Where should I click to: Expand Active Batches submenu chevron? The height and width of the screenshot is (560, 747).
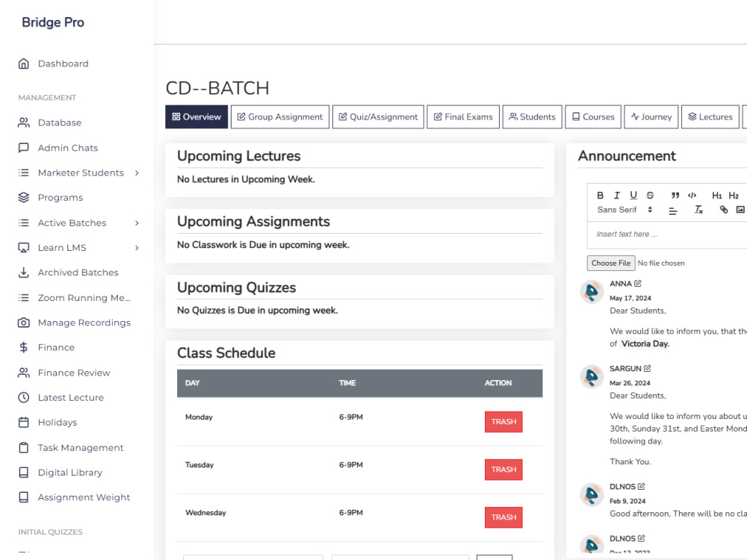pos(137,223)
